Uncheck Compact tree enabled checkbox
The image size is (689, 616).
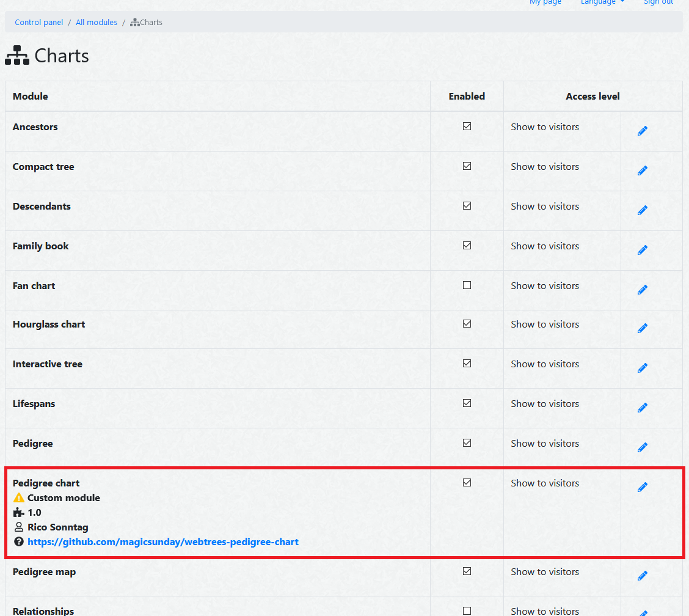467,166
